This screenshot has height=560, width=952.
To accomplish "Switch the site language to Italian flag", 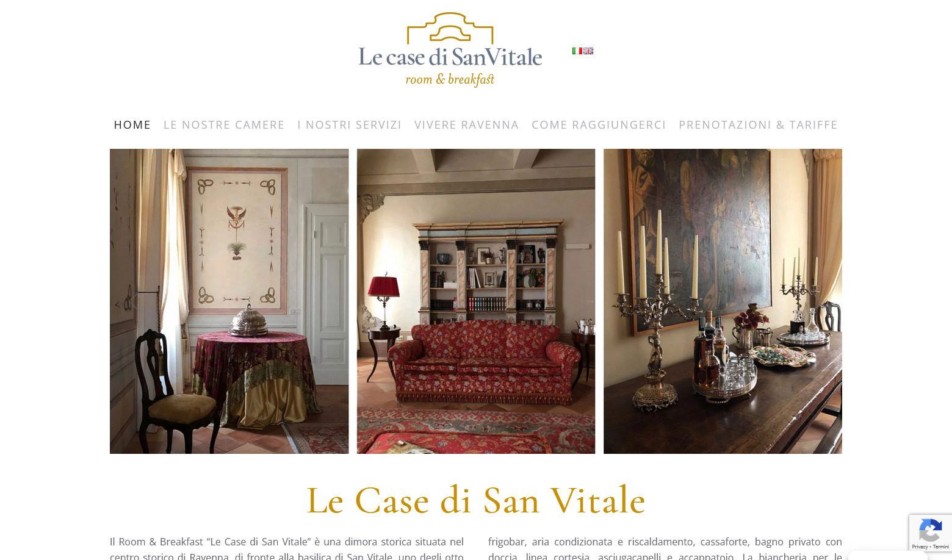I will click(x=577, y=51).
